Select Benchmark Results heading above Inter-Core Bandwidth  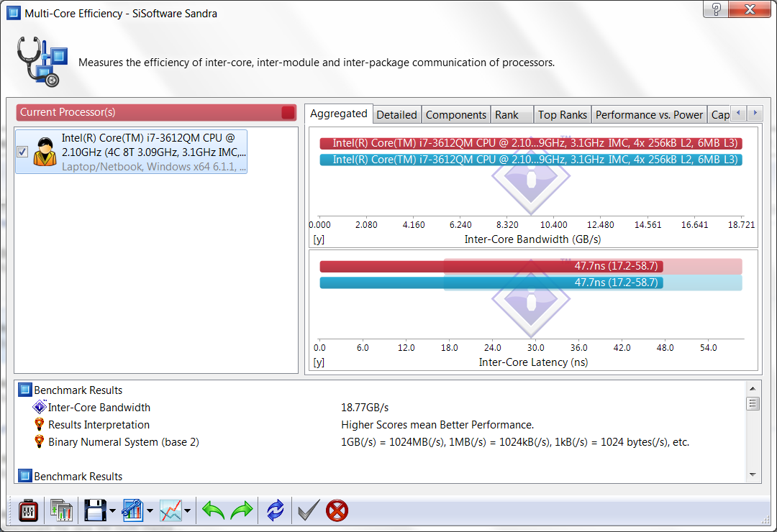click(x=78, y=390)
